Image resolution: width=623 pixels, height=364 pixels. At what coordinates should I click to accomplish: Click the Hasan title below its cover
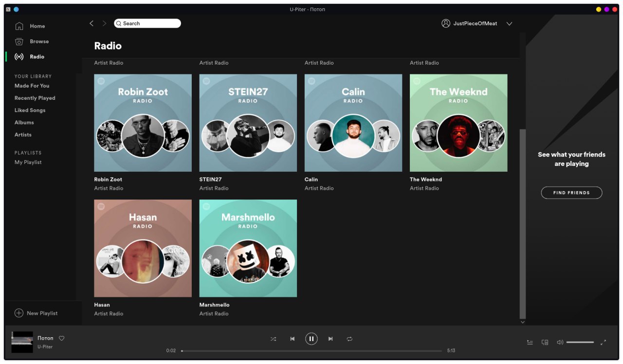[102, 305]
